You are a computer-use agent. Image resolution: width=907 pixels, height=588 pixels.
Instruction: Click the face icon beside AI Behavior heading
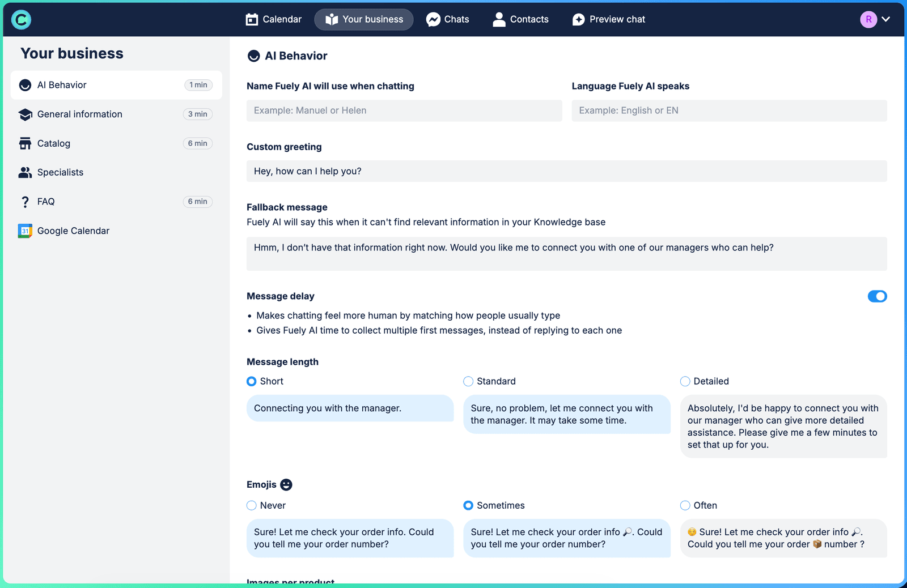pos(253,56)
